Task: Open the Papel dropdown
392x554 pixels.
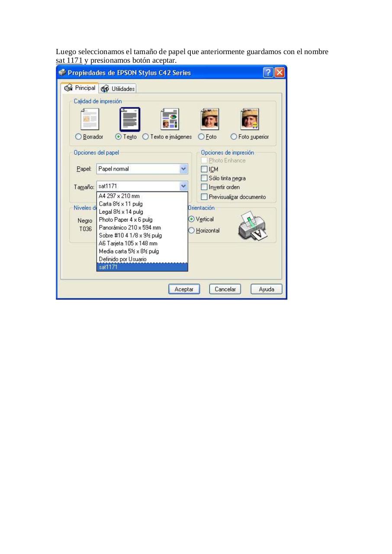Action: [x=183, y=169]
